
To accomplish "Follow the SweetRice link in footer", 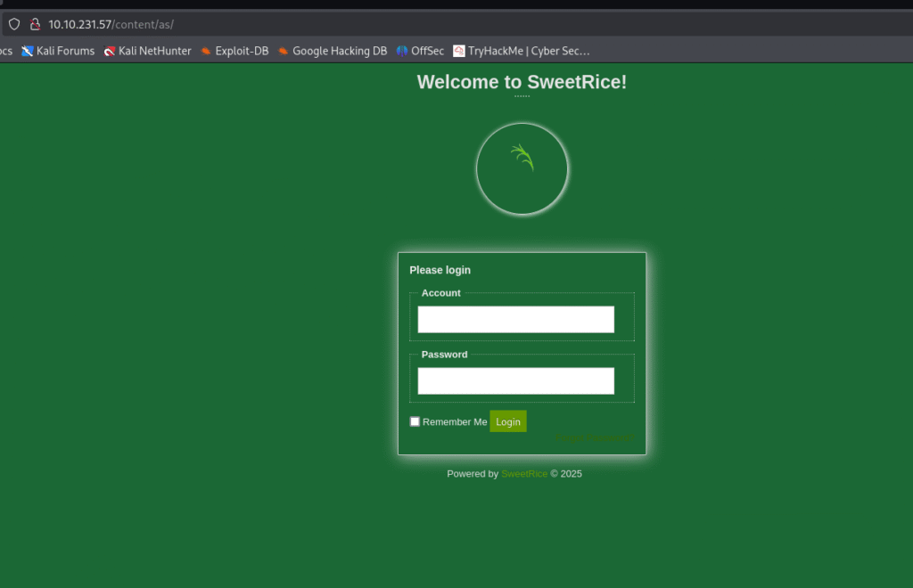I will (524, 474).
